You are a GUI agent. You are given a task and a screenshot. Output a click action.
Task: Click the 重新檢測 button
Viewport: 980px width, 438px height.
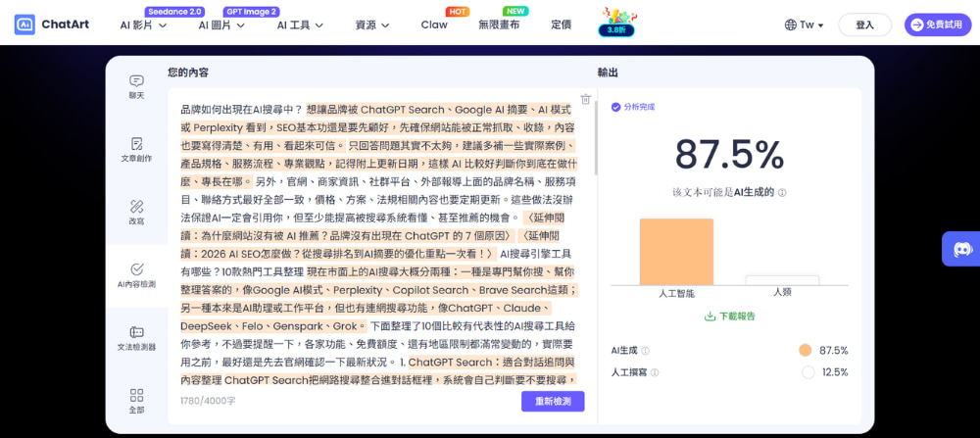(x=553, y=401)
